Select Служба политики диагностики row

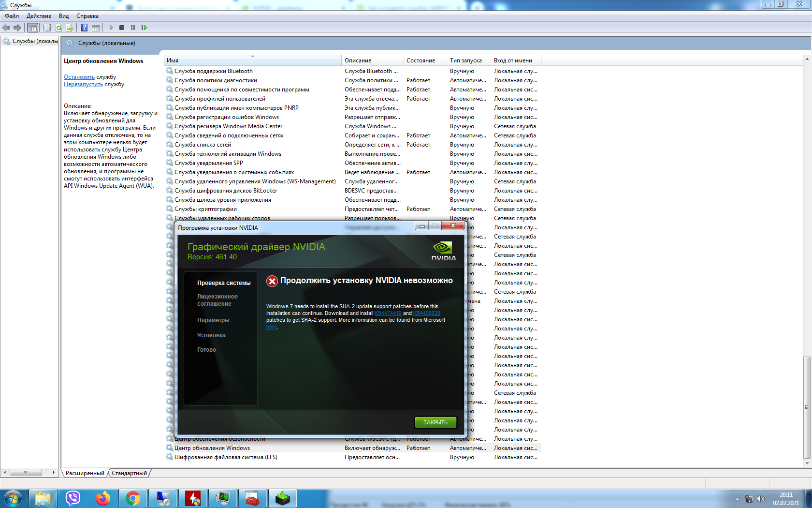[x=353, y=80]
